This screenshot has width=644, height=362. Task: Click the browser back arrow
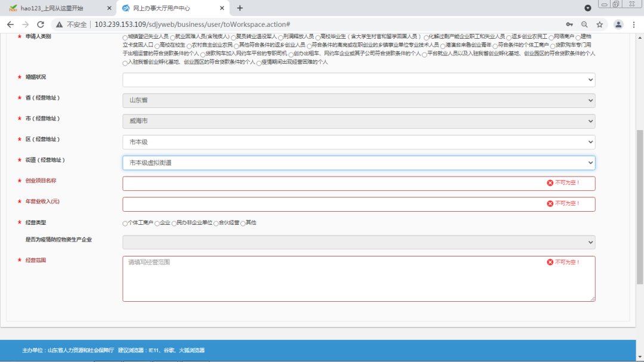coord(10,24)
